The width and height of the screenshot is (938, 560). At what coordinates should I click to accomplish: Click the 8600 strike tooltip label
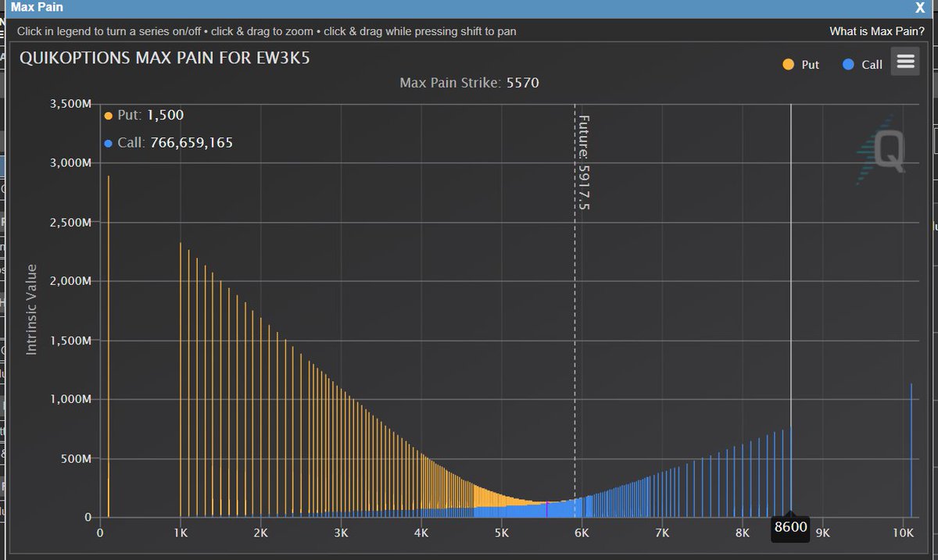[790, 527]
